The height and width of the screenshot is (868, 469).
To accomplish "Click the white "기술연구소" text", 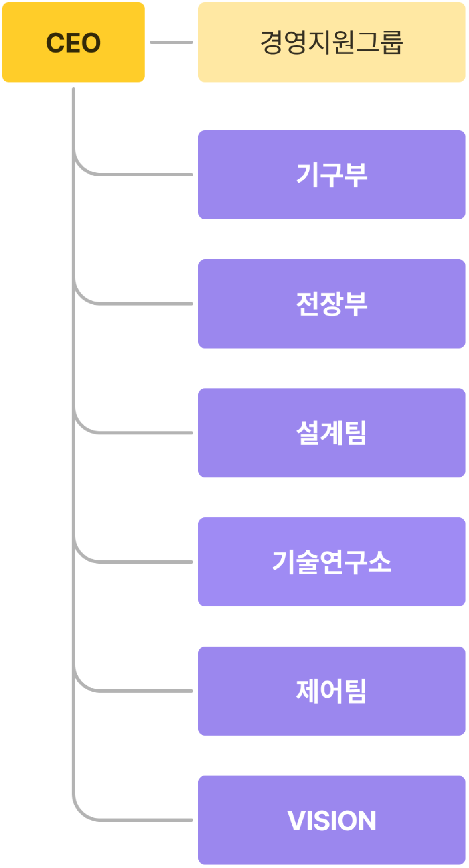I will (331, 562).
